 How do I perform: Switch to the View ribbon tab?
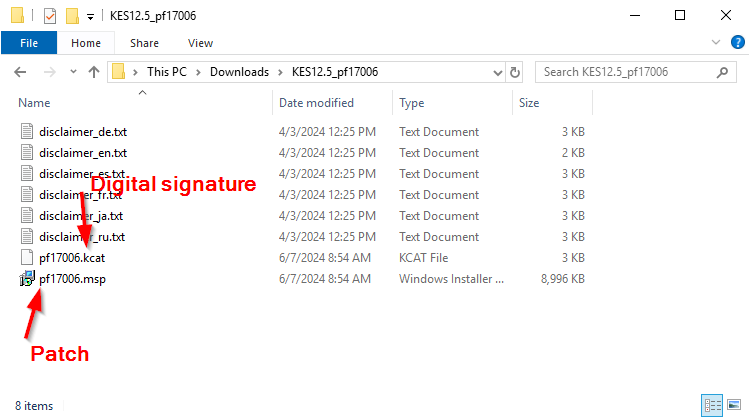pos(200,43)
